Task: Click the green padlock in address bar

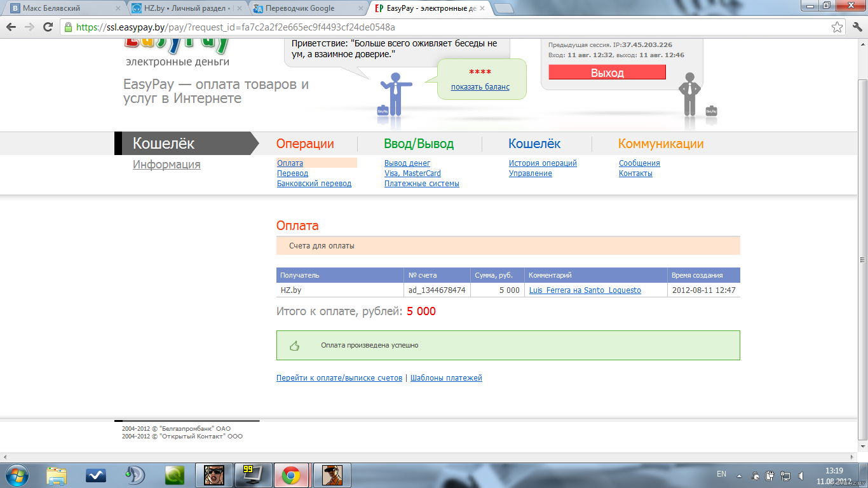Action: [69, 27]
